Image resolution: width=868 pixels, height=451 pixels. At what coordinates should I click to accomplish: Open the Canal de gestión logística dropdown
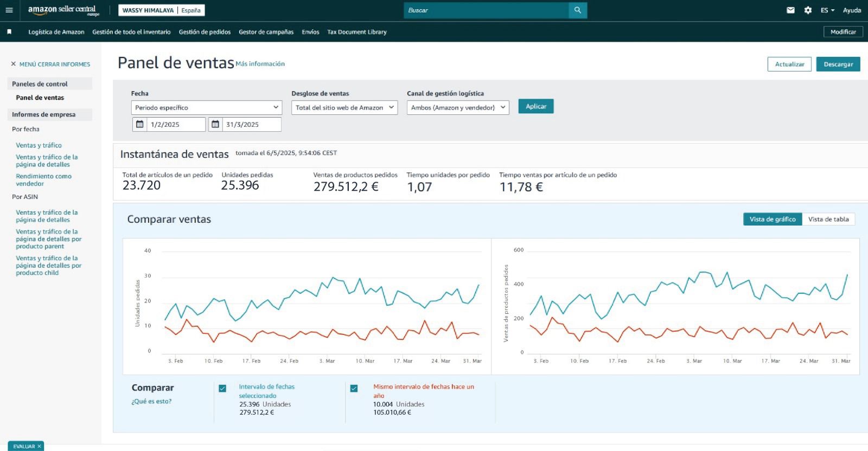pyautogui.click(x=458, y=107)
